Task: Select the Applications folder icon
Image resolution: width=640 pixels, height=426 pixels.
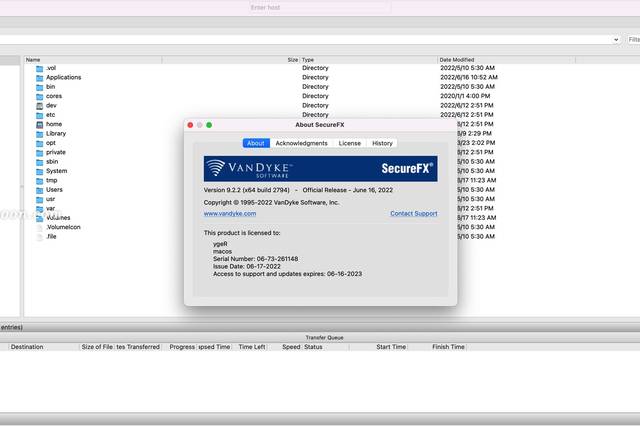Action: click(40, 78)
